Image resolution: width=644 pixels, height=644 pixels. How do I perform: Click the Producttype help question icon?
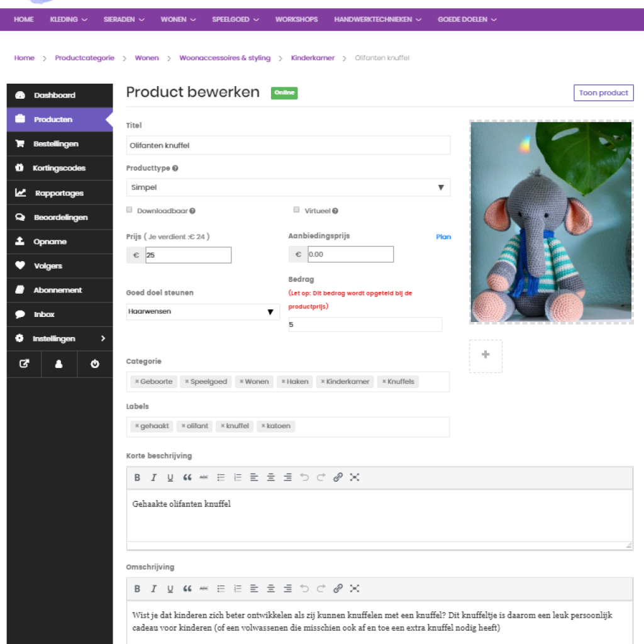click(175, 169)
